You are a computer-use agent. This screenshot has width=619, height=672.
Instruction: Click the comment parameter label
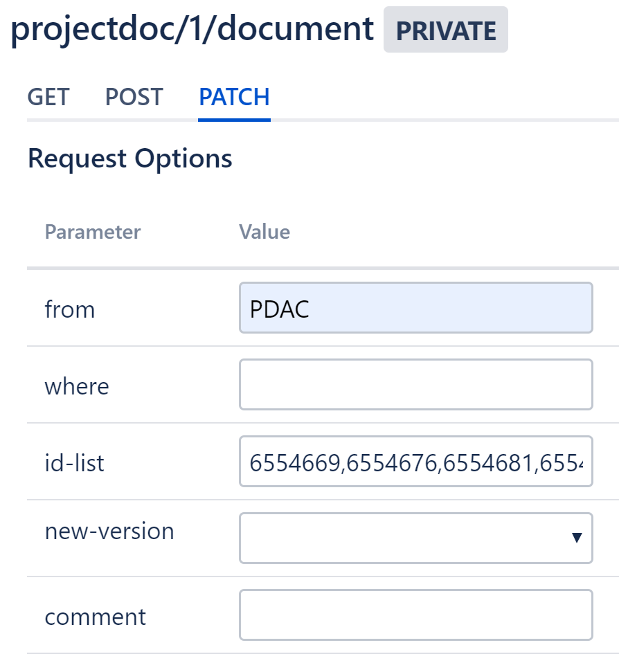(x=96, y=616)
